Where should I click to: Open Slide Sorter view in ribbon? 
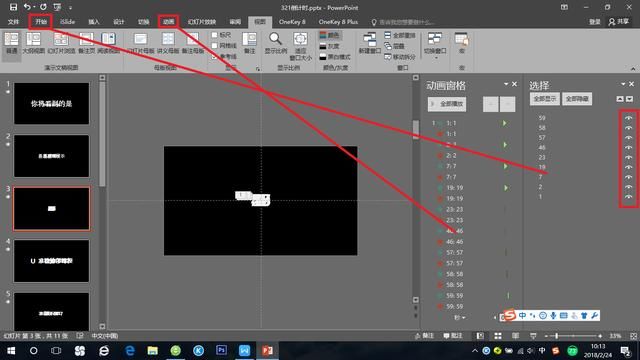tap(61, 43)
